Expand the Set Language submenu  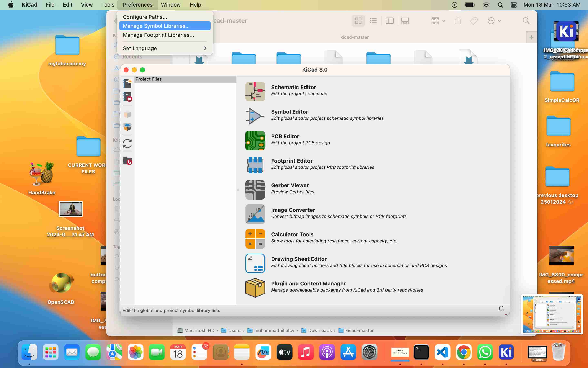coord(165,48)
